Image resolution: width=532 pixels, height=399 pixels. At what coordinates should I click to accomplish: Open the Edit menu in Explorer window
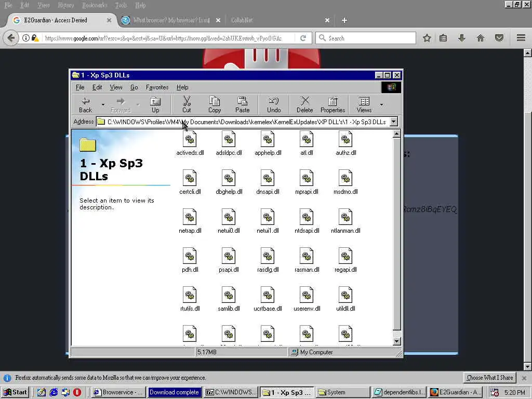97,87
